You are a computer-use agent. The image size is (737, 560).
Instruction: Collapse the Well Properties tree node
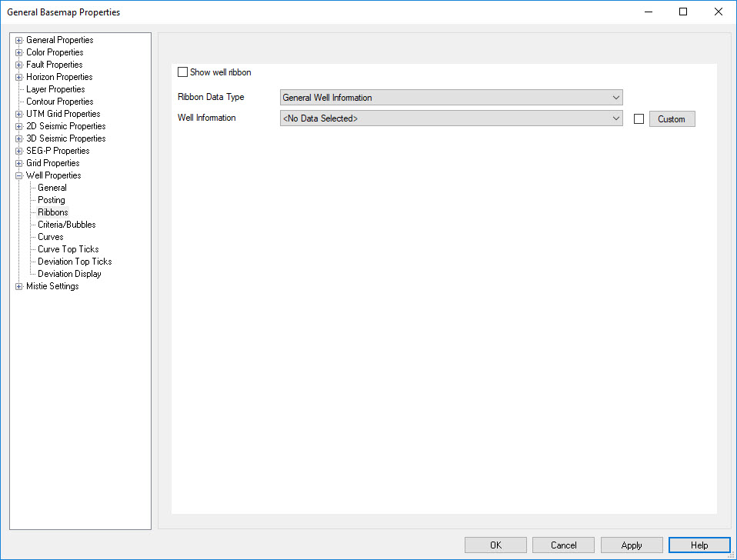coord(19,175)
